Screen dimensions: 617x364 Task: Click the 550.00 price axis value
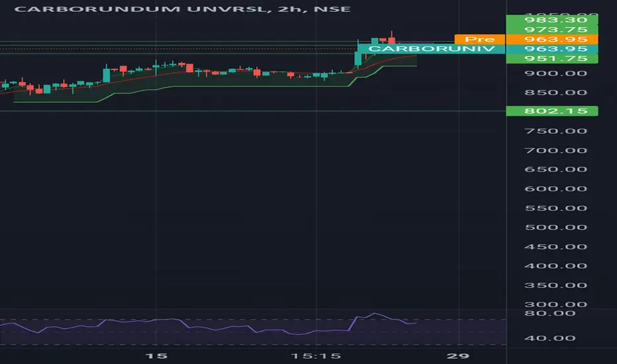555,208
